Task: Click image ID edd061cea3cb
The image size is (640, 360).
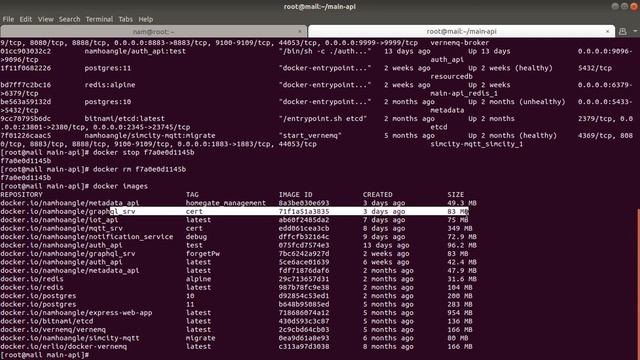Action: (x=304, y=228)
